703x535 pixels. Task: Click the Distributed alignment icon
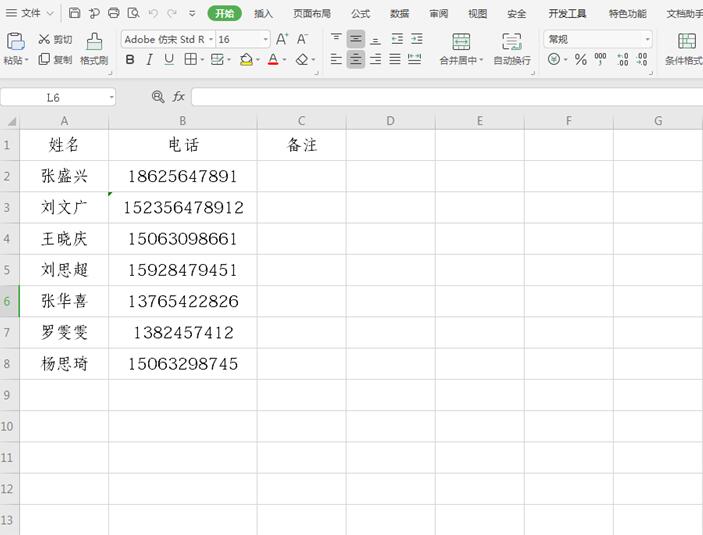pos(415,59)
